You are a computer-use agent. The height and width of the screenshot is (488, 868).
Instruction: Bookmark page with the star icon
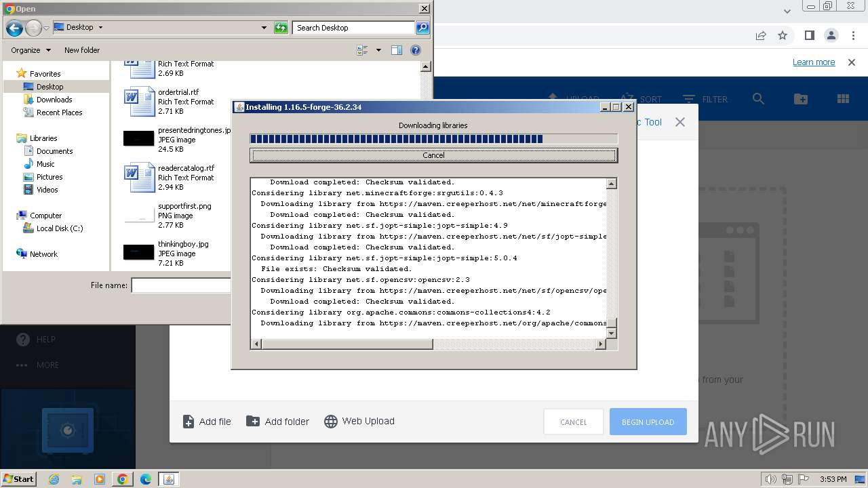(783, 35)
